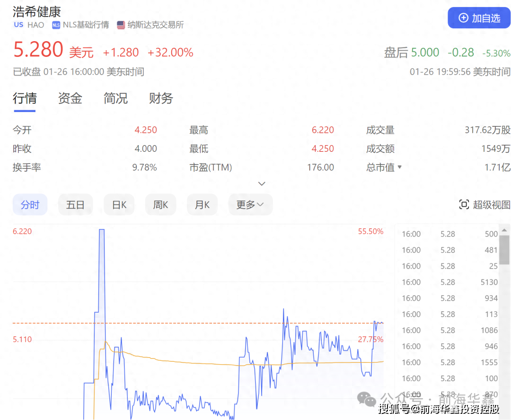The height and width of the screenshot is (420, 511).
Task: Select the 简况 overview tab
Action: 115,98
